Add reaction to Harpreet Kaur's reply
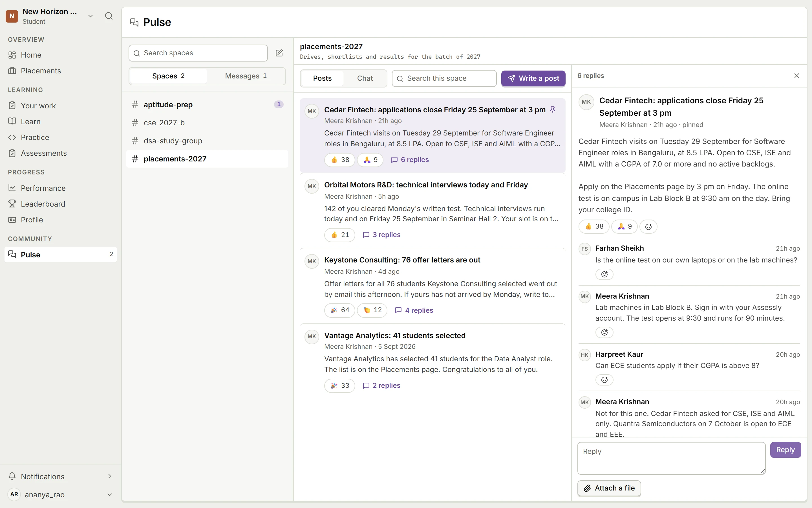Screen dimensions: 812x508 click(604, 380)
